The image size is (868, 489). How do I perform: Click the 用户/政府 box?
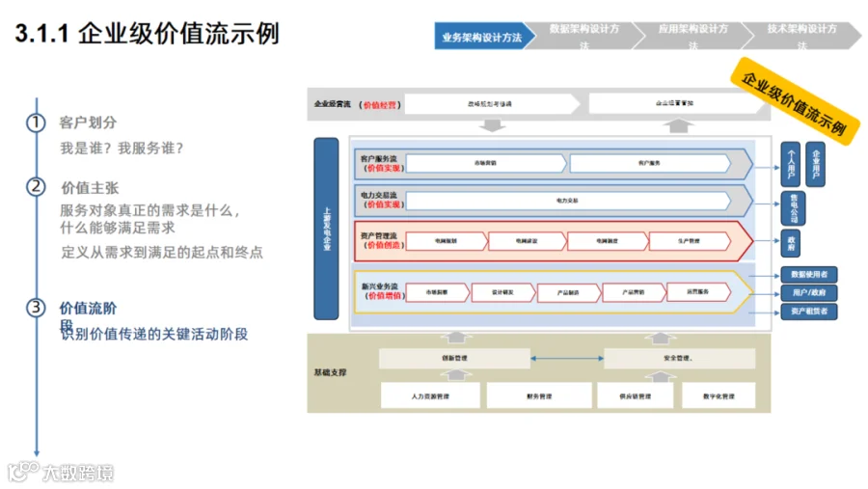[x=809, y=292]
